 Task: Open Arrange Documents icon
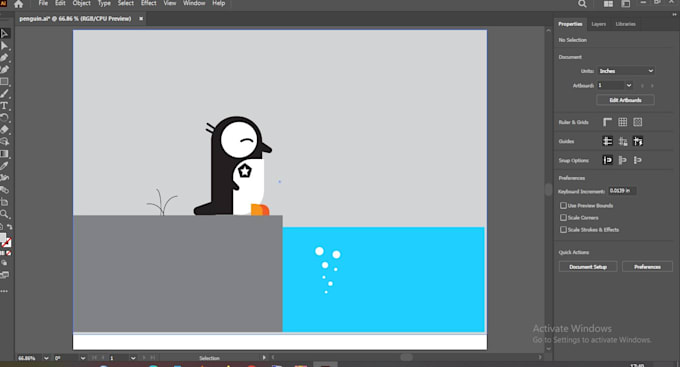pyautogui.click(x=608, y=4)
